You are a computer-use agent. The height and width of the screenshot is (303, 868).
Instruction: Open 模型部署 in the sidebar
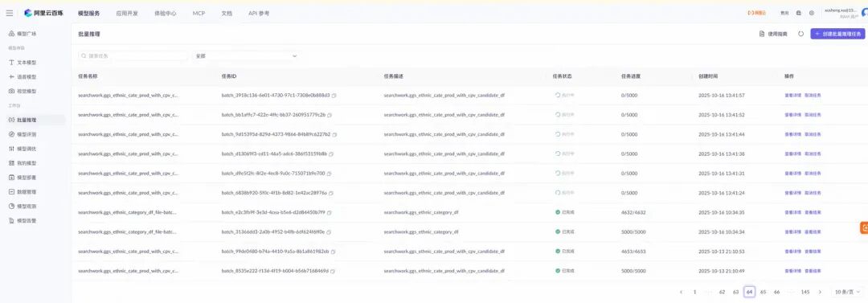tap(23, 178)
